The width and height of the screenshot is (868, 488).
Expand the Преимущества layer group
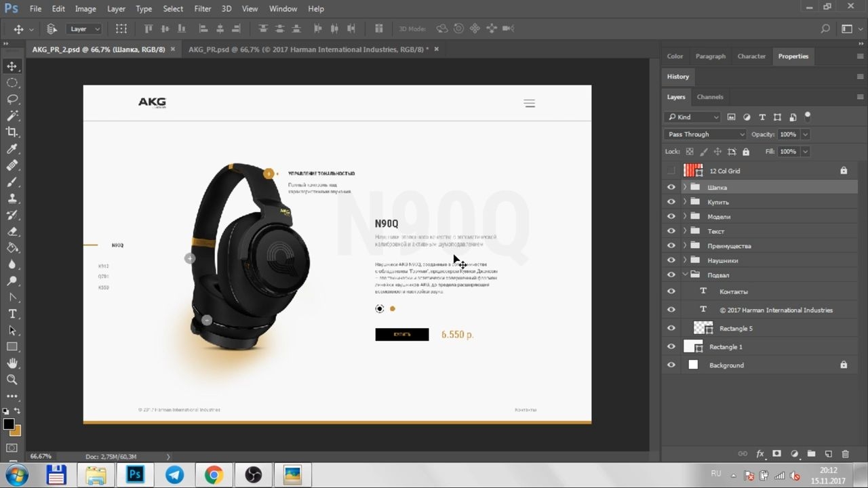(x=685, y=246)
